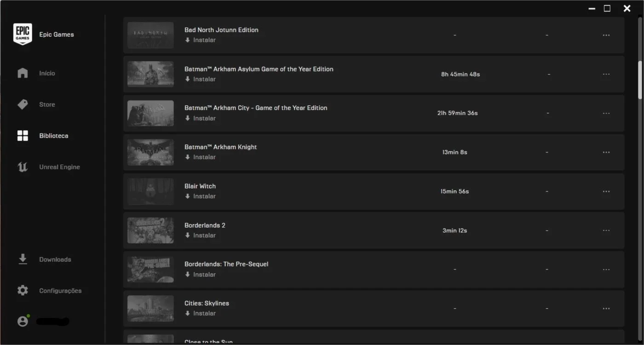Install Blair Witch
644x345 pixels.
pos(204,196)
